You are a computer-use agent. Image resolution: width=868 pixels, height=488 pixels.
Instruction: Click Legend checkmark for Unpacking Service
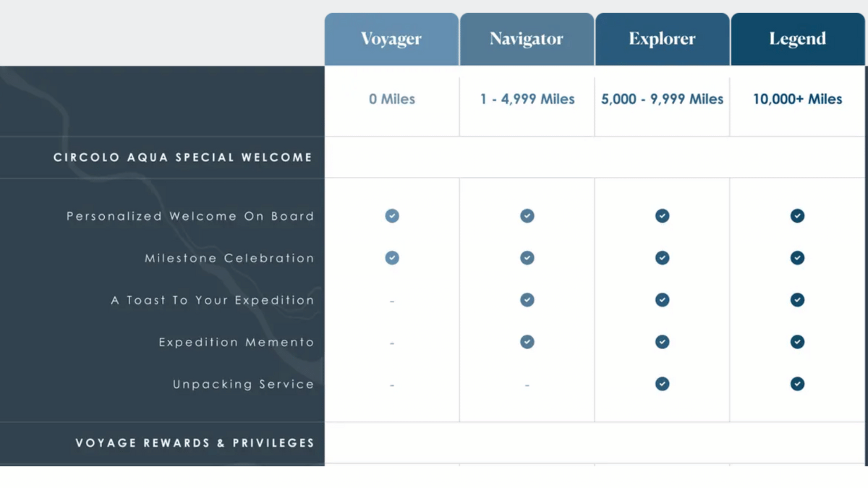(797, 384)
